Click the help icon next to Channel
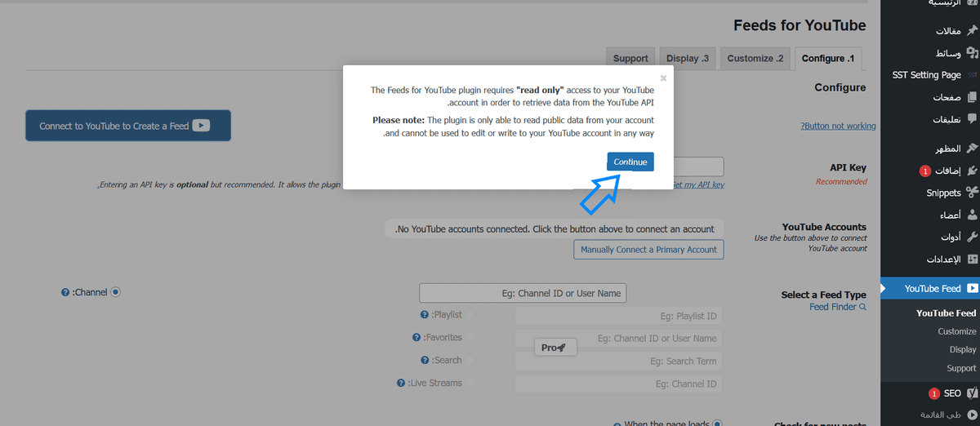Viewport: 980px width, 426px height. pos(65,292)
